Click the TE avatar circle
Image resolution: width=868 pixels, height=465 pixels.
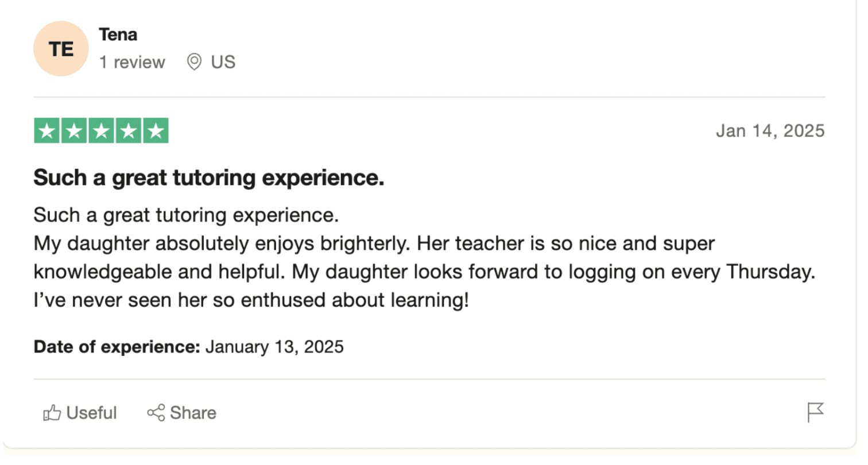click(60, 49)
